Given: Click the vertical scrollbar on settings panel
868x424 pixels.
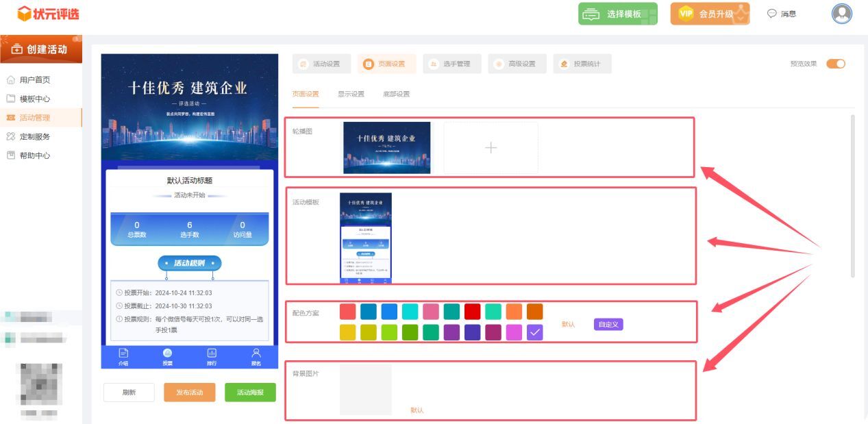Looking at the screenshot, I should pyautogui.click(x=853, y=196).
